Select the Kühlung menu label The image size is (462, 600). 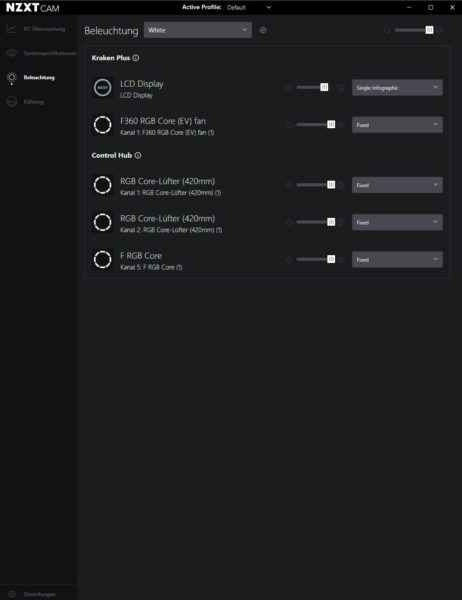click(x=34, y=102)
